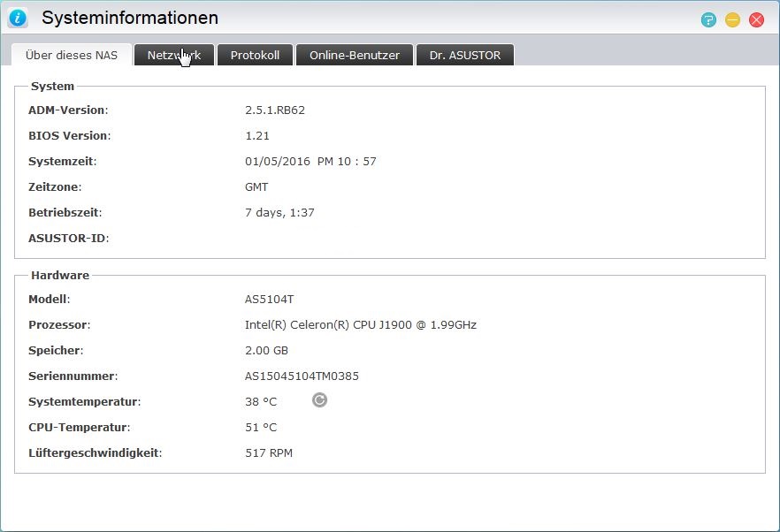Click the CPU-Temperatur value 51 °C

click(x=261, y=428)
